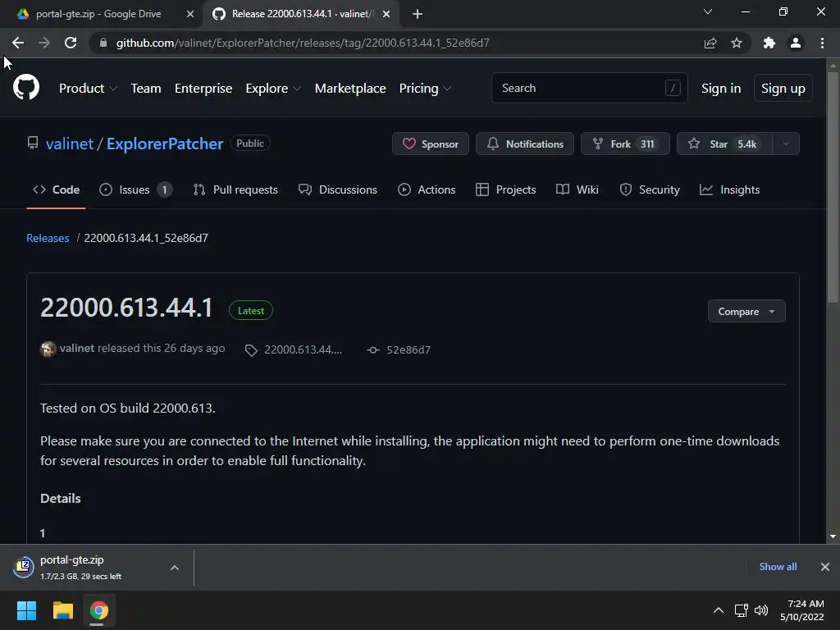Click the Chrome taskbar icon
The height and width of the screenshot is (630, 840).
pyautogui.click(x=98, y=610)
